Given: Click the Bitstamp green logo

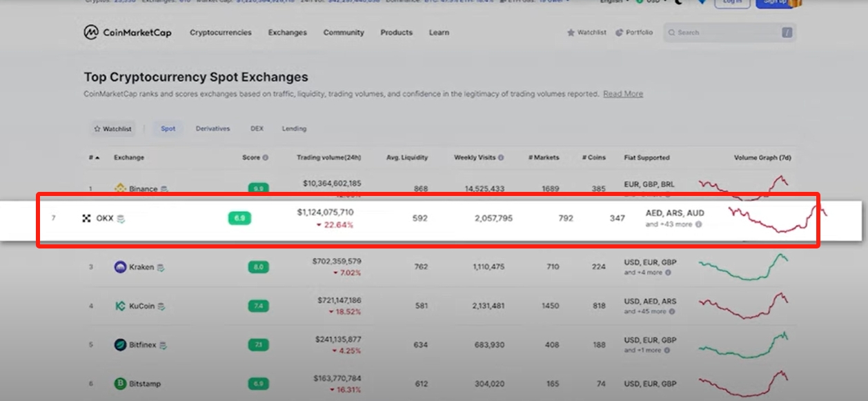Looking at the screenshot, I should [x=120, y=383].
